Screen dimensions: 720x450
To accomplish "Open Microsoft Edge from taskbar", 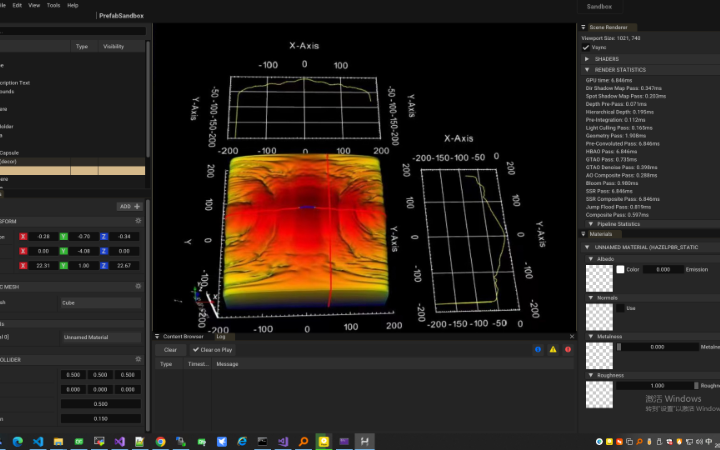I will pyautogui.click(x=18, y=442).
